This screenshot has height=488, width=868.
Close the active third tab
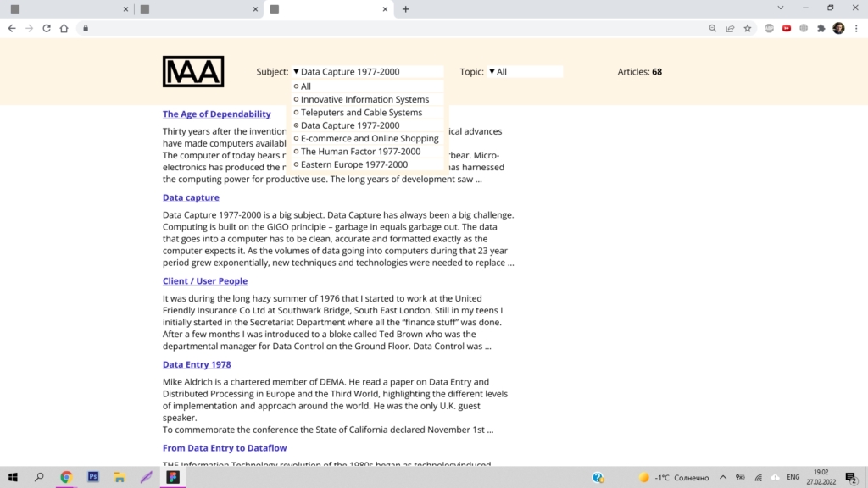[x=385, y=9]
